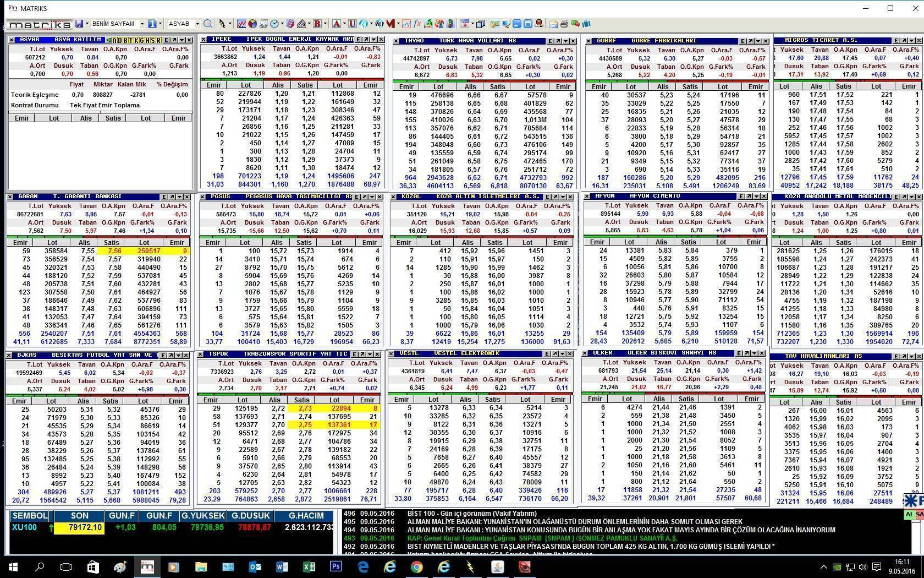This screenshot has width=924, height=578.
Task: Click the alarm bell icon in toolbar
Action: click(x=539, y=24)
